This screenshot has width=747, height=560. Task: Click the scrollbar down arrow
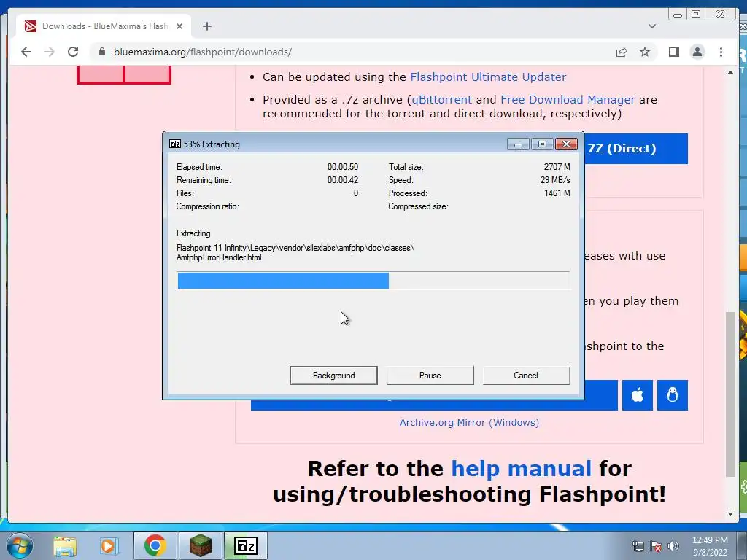tap(730, 514)
